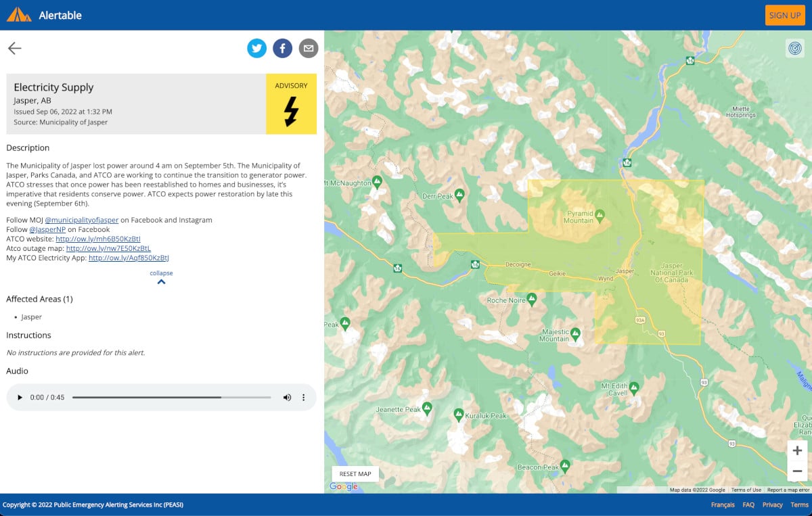The width and height of the screenshot is (812, 516).
Task: Collapse the alert description
Action: point(161,276)
